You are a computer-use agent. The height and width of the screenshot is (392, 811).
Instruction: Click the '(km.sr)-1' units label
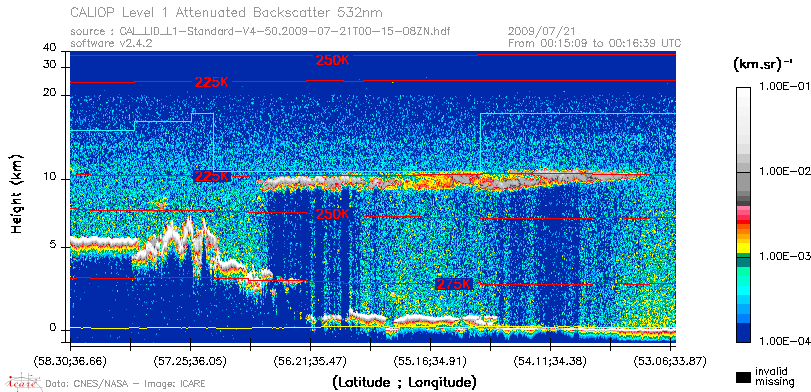[x=763, y=65]
